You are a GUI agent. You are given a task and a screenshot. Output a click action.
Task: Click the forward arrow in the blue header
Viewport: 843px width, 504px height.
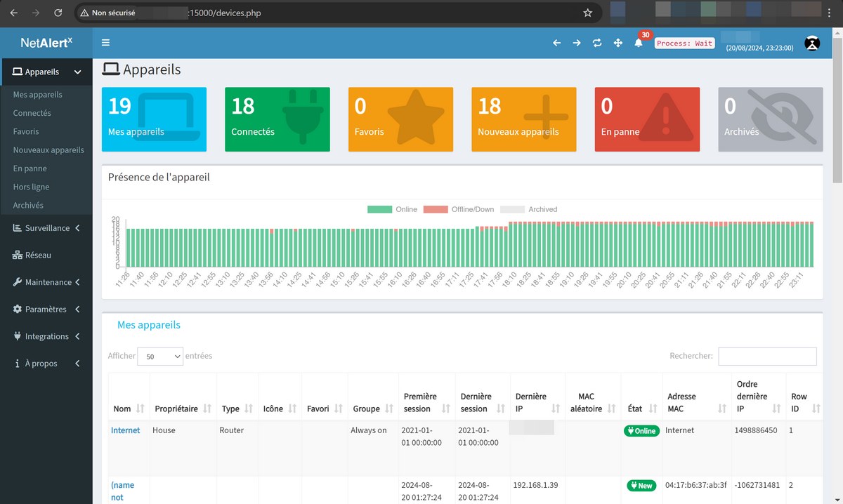point(577,43)
